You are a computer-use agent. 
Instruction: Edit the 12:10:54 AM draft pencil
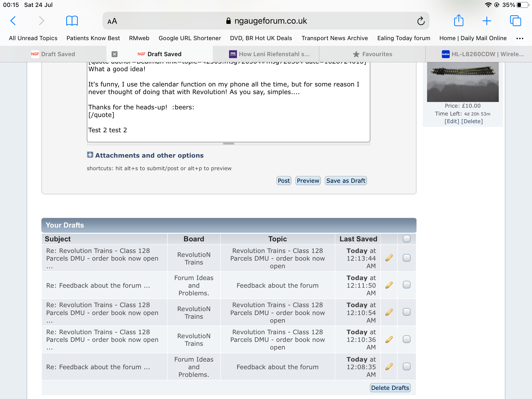[x=389, y=312]
